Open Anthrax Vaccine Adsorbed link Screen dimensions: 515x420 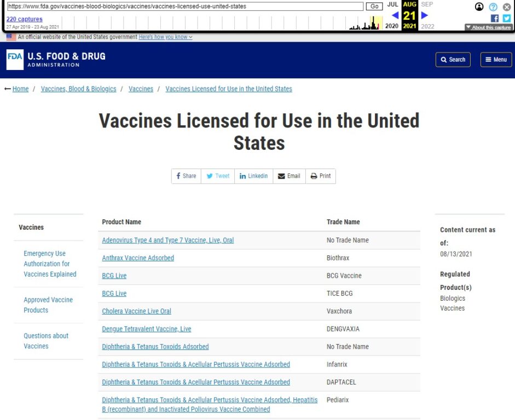point(138,258)
